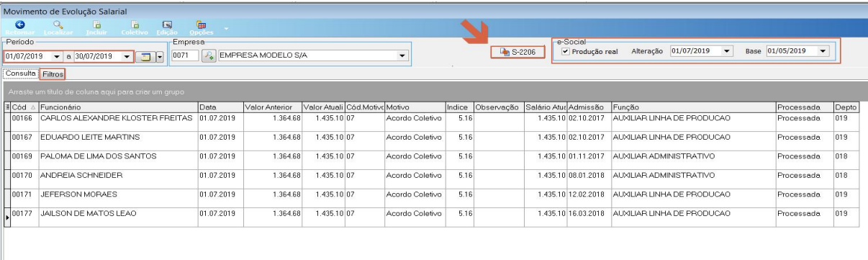Open the arrow beside the period calendar icon

pos(160,56)
